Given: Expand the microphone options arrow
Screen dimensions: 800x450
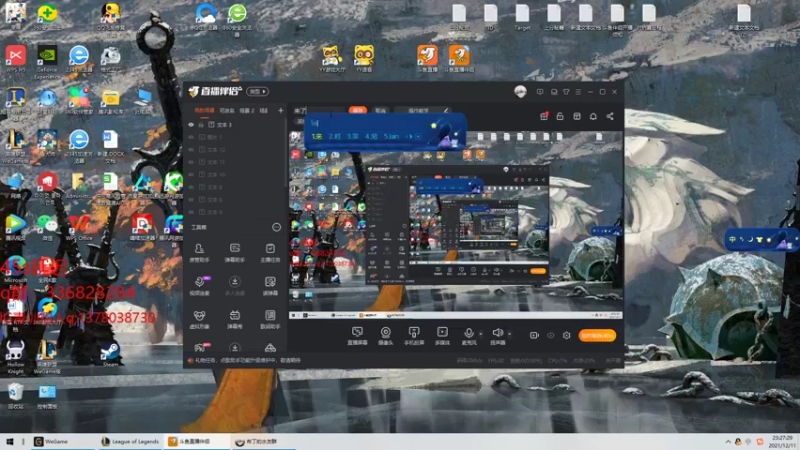Looking at the screenshot, I should [x=481, y=334].
